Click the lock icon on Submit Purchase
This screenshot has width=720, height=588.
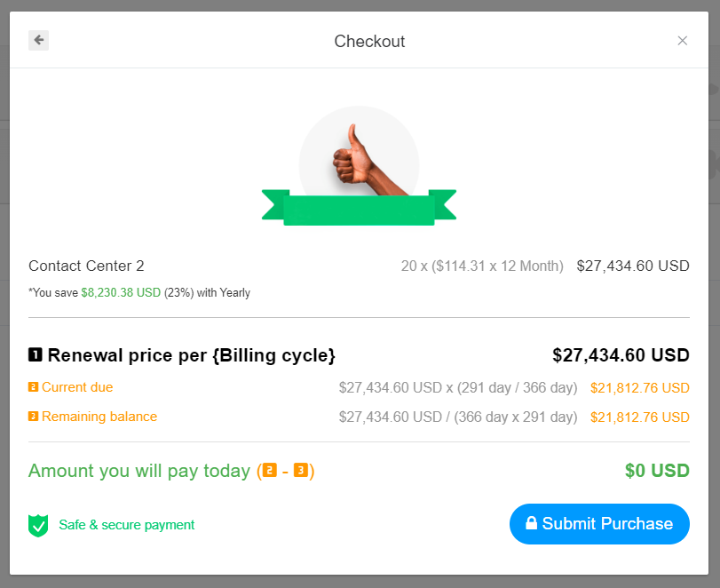(532, 524)
